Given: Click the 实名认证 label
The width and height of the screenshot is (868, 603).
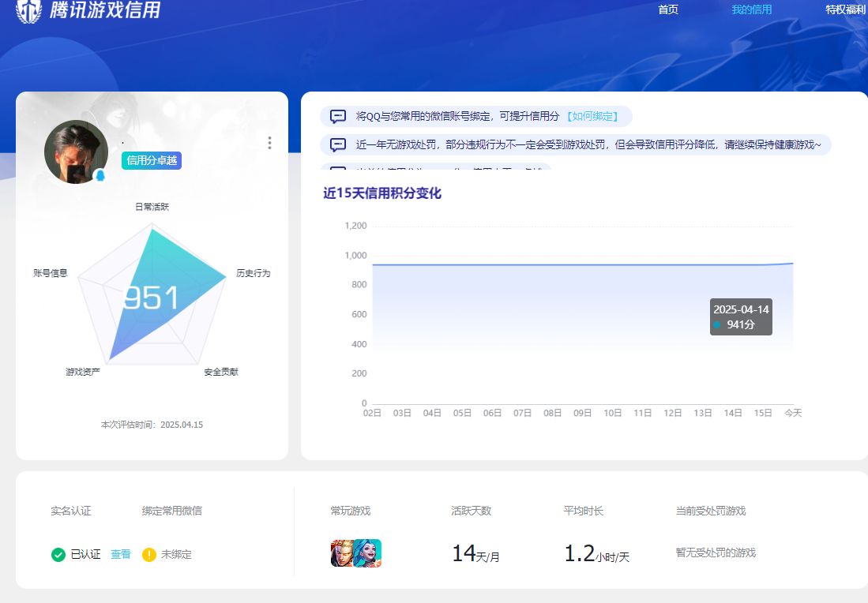Looking at the screenshot, I should click(71, 511).
